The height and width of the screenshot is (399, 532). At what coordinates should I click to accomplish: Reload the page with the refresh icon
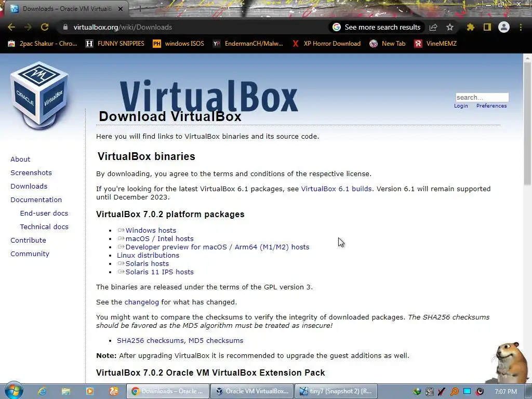tap(45, 27)
